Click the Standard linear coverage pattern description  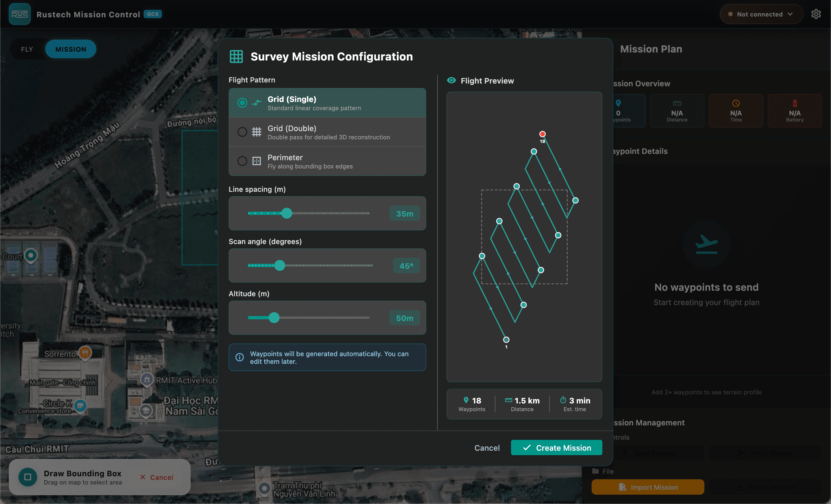coord(314,108)
